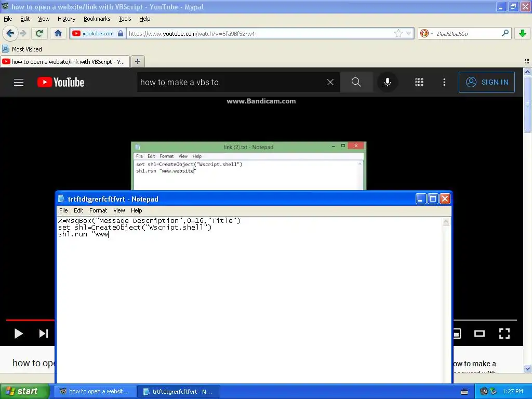Open YouTube settings three-dot menu
The image size is (532, 399).
[x=444, y=82]
